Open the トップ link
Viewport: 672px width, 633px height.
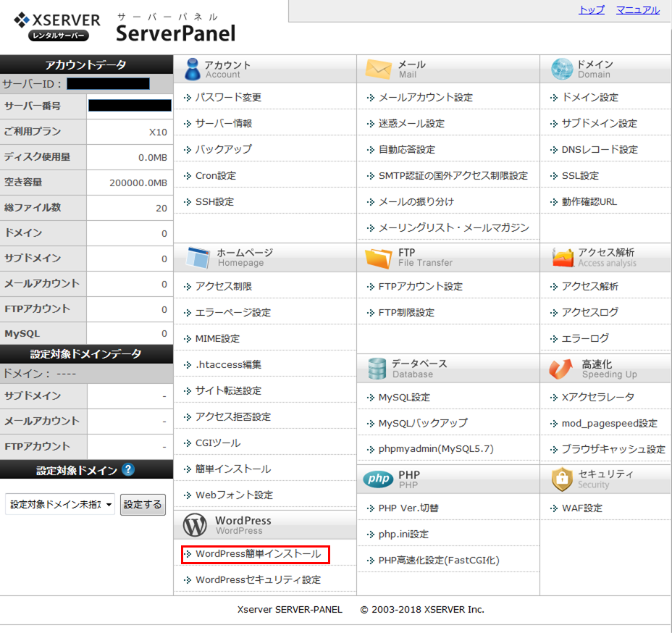click(592, 10)
